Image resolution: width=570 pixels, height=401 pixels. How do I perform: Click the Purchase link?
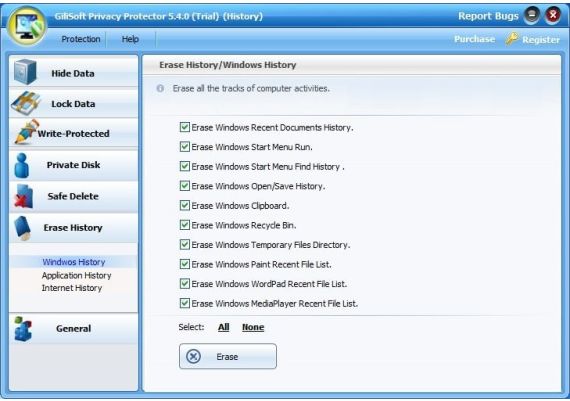pyautogui.click(x=474, y=39)
